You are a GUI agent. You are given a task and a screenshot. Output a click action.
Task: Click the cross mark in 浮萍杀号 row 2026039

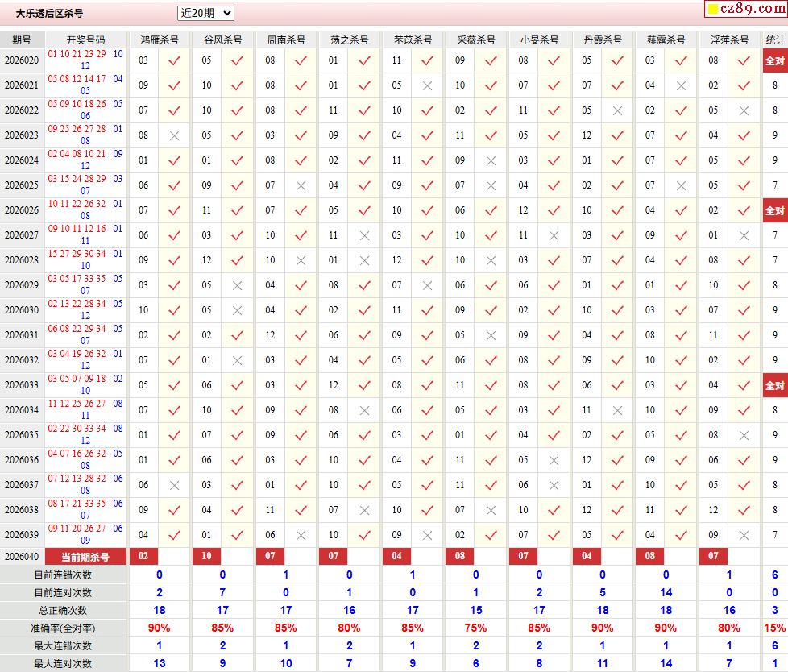(x=744, y=535)
